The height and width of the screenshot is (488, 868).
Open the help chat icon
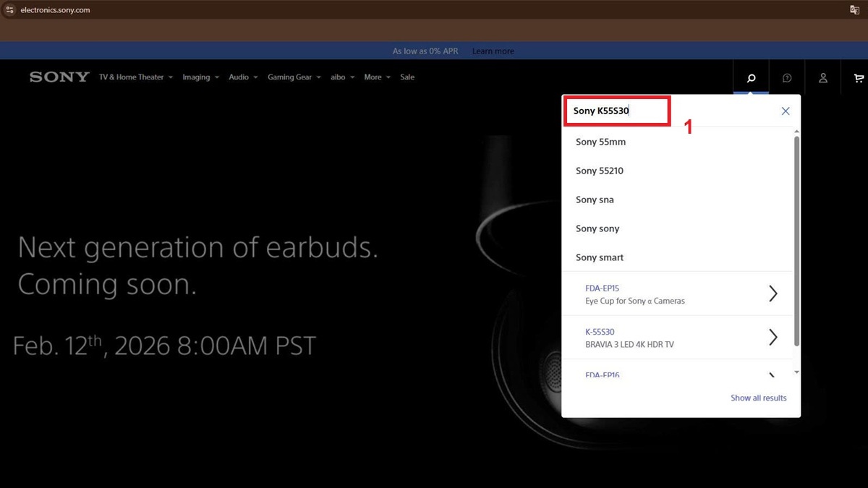coord(787,78)
